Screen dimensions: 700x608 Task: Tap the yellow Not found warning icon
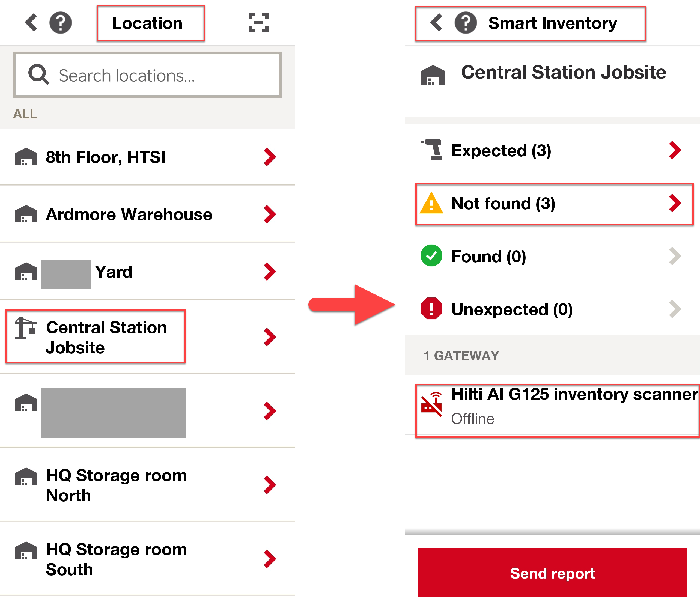point(431,203)
